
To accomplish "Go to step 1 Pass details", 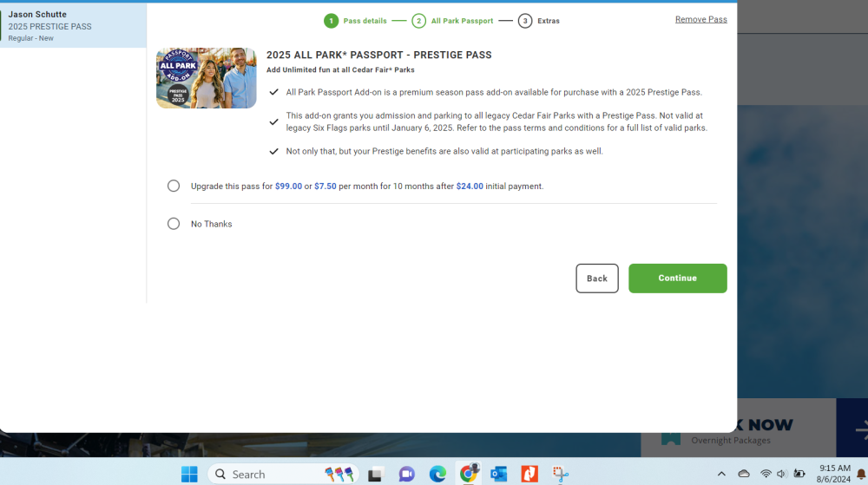I will pos(356,21).
